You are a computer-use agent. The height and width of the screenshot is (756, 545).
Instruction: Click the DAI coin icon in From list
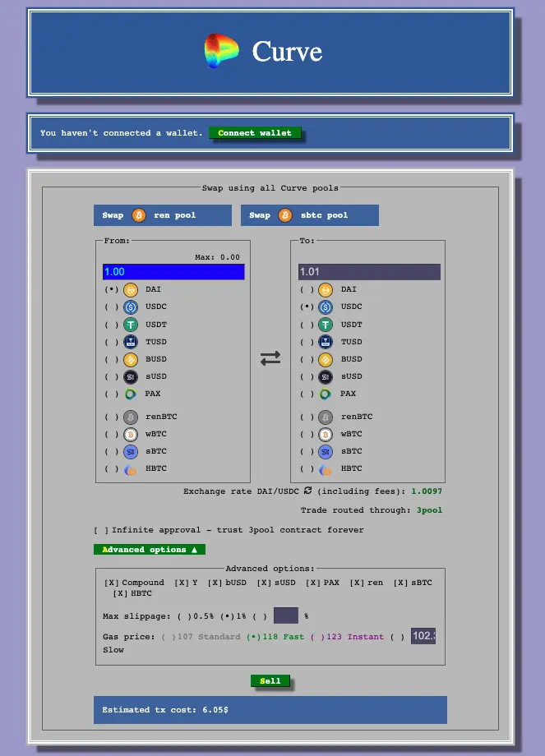pyautogui.click(x=131, y=290)
